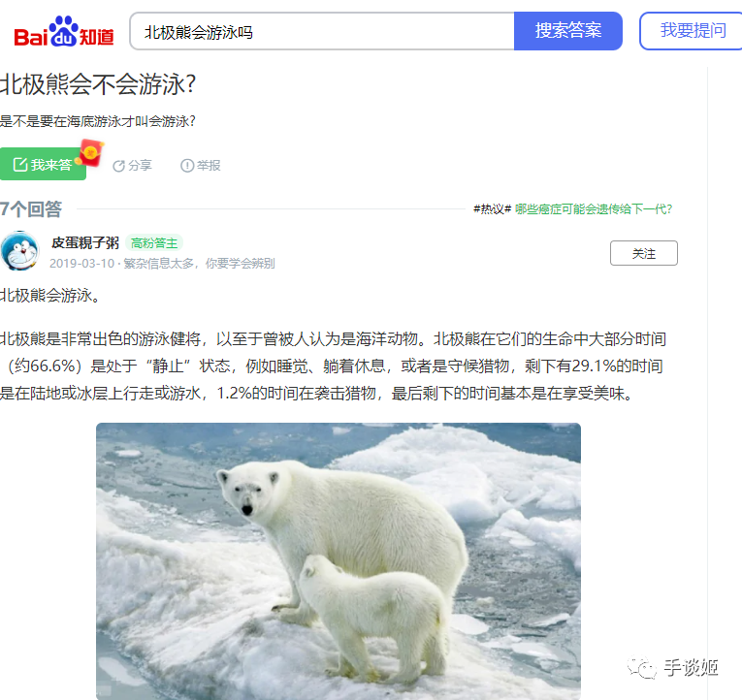The height and width of the screenshot is (700, 742).
Task: Click the 7个回答 answers heading
Action: (31, 209)
